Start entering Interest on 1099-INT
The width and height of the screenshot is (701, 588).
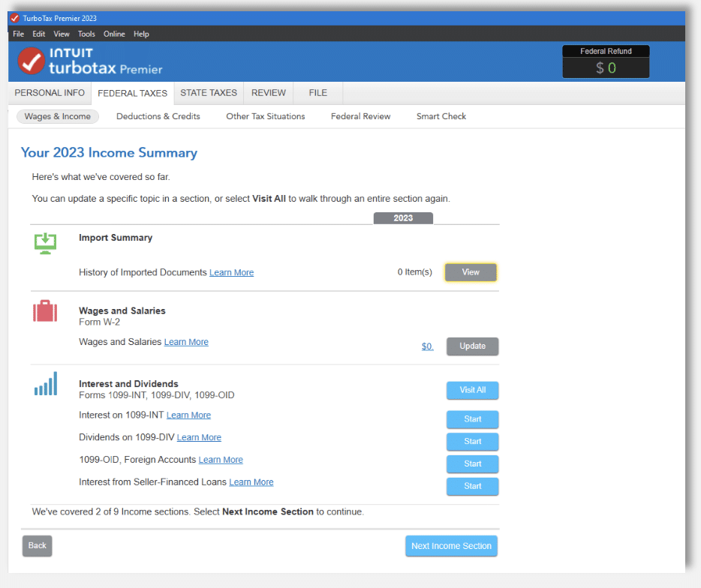pyautogui.click(x=472, y=419)
